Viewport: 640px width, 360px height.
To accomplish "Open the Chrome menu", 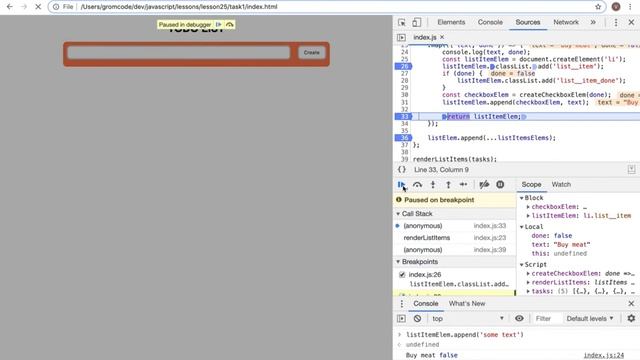I will coord(630,7).
